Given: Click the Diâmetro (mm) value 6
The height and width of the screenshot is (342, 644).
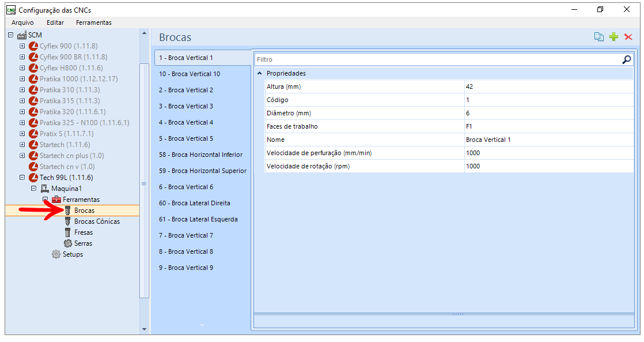Looking at the screenshot, I should coord(549,113).
